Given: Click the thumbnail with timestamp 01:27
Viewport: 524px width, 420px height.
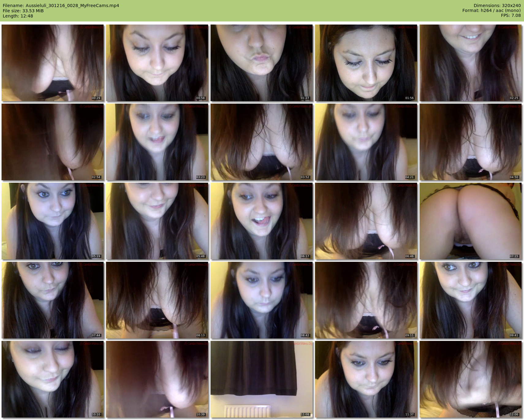Looking at the screenshot, I should coord(262,63).
